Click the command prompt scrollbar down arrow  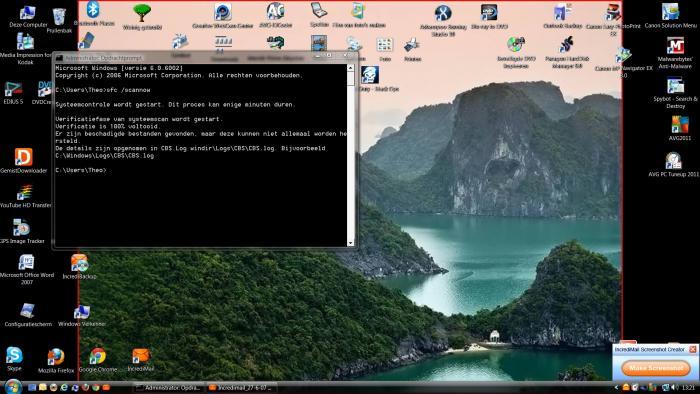(x=350, y=243)
